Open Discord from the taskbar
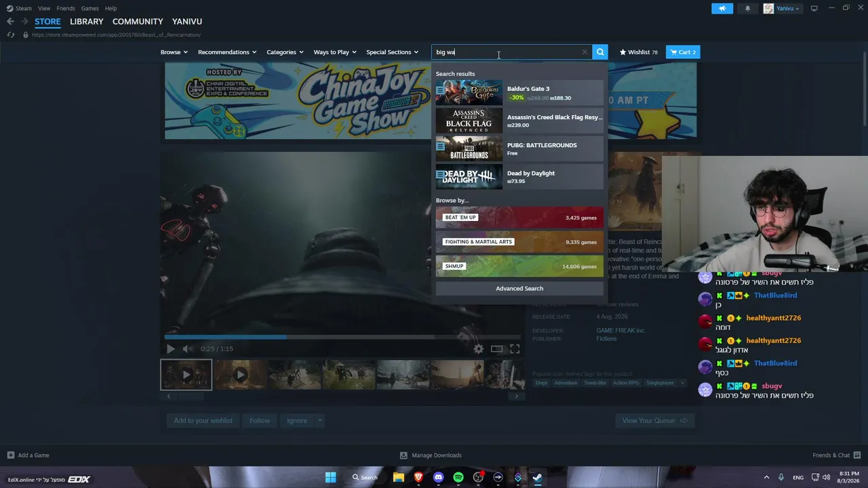Viewport: 868px width, 488px height. coord(438,478)
